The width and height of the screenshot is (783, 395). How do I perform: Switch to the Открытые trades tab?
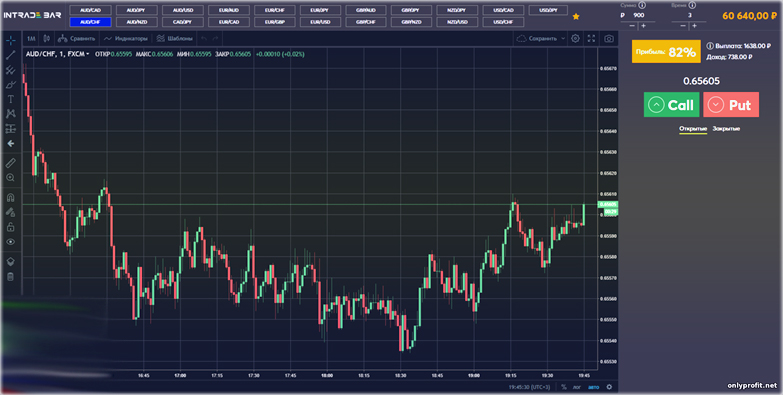pyautogui.click(x=693, y=129)
